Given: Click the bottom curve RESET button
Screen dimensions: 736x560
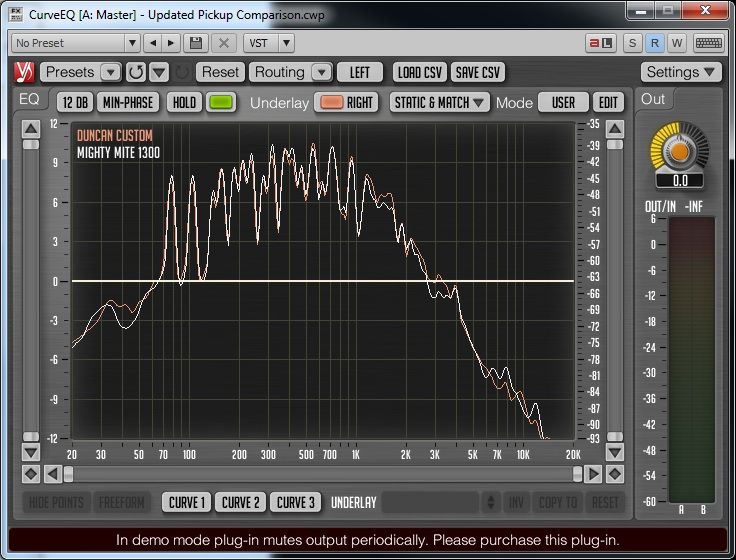Looking at the screenshot, I should [605, 502].
